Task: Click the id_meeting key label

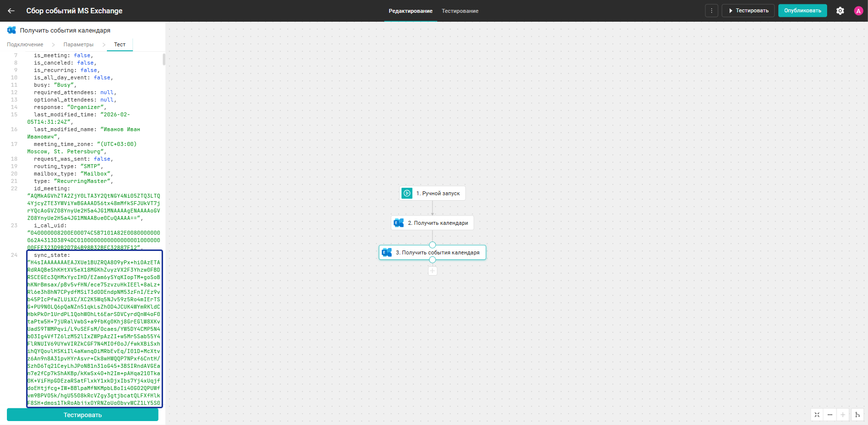Action: [x=52, y=188]
